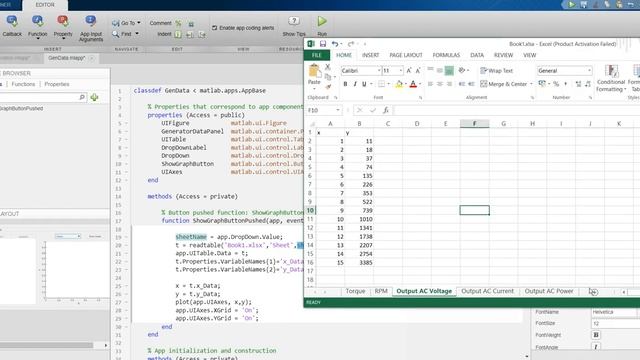The image size is (640, 360).
Task: Switch to the REVIEW ribbon tab
Action: (503, 55)
